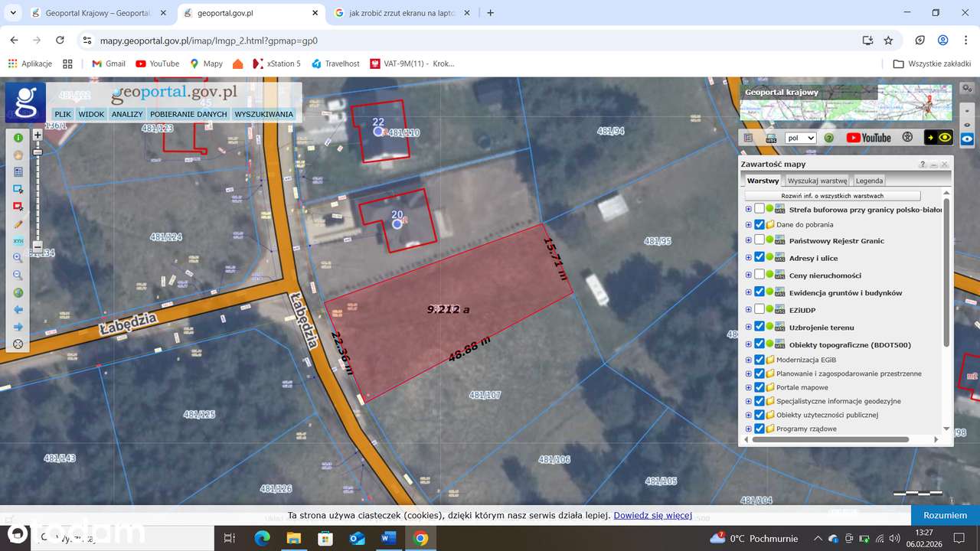Expand the Uzbrojenie terenu layer node
The image size is (980, 551).
pos(749,327)
